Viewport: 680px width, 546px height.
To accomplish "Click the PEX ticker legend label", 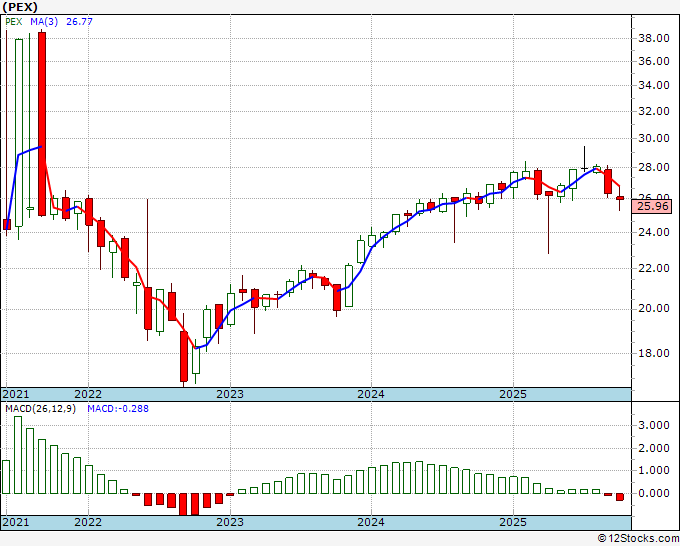I will pos(13,22).
